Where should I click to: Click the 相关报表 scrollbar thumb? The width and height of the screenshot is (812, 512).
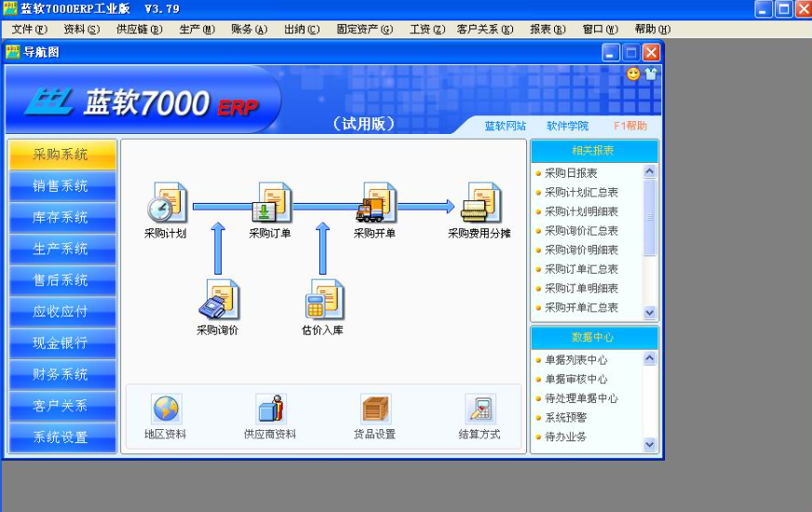tap(650, 218)
